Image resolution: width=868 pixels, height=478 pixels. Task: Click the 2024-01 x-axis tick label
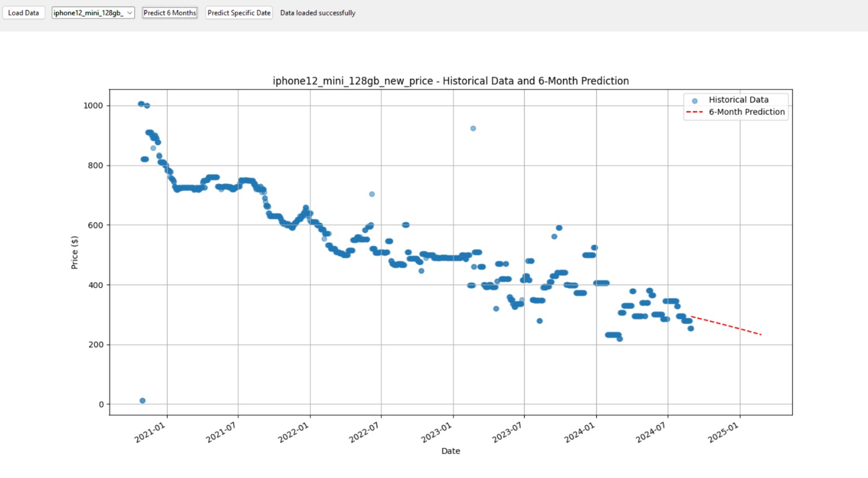(580, 432)
